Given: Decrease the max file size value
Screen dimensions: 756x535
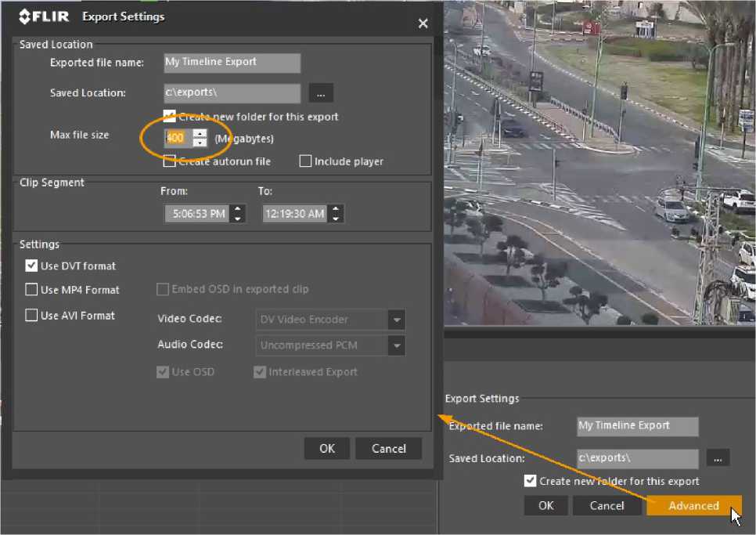Looking at the screenshot, I should point(200,143).
